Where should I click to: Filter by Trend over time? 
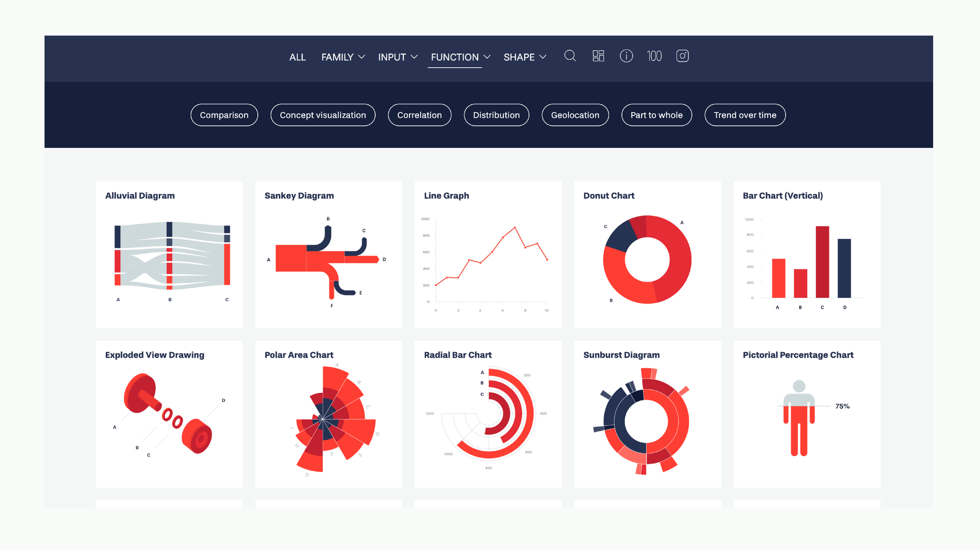pyautogui.click(x=745, y=115)
